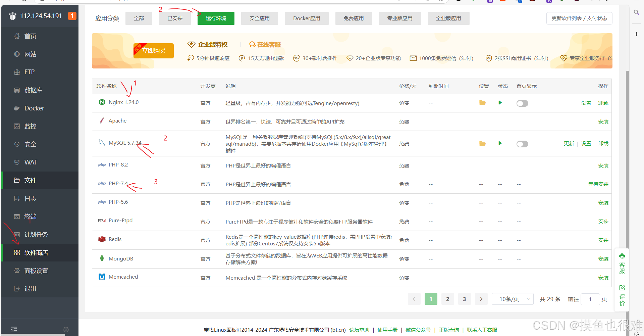
Task: Click the shield logo beside 112.124.54.191
Action: tap(12, 16)
